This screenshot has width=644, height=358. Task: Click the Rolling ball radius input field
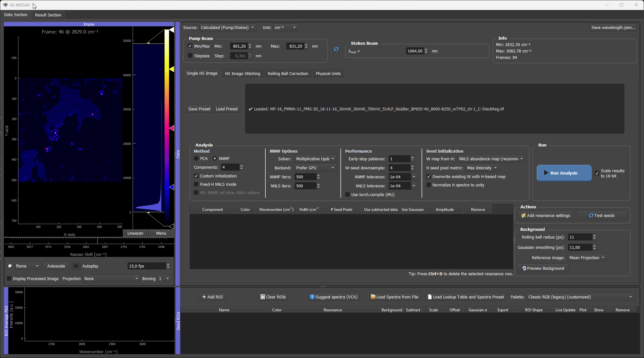[580, 237]
